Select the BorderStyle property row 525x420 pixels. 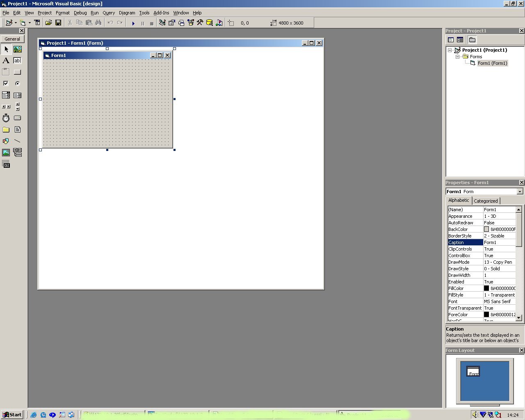coord(482,236)
